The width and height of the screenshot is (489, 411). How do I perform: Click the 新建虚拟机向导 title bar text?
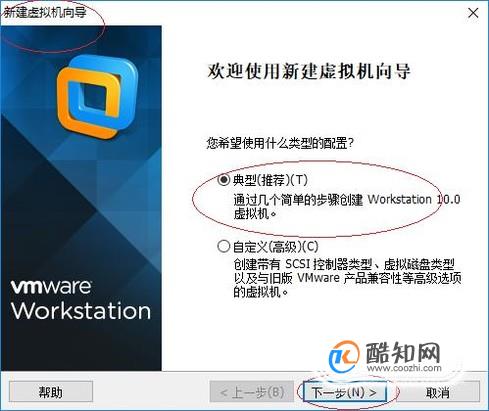click(45, 12)
